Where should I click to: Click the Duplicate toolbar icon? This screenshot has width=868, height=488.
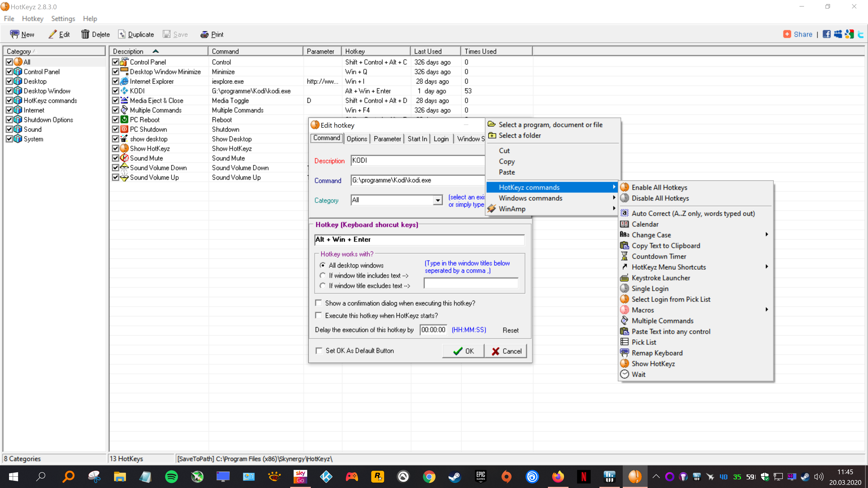tap(122, 34)
